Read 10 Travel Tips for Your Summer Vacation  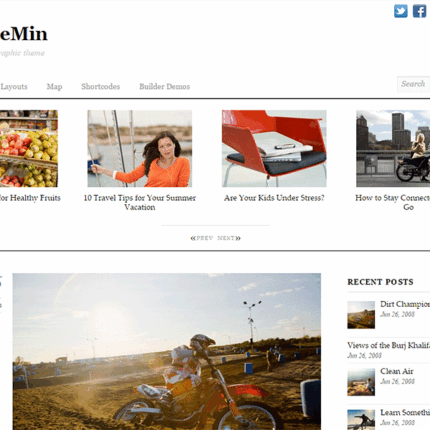coord(140,202)
